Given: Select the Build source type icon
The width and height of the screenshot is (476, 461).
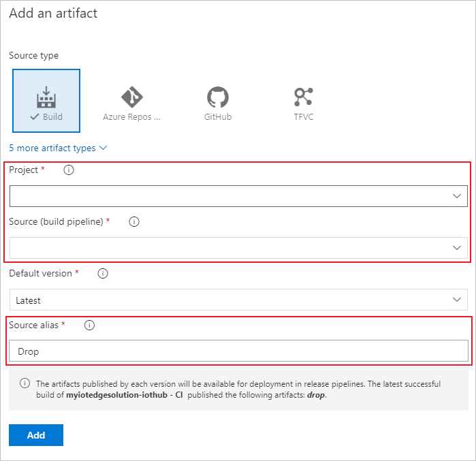Looking at the screenshot, I should (x=46, y=97).
